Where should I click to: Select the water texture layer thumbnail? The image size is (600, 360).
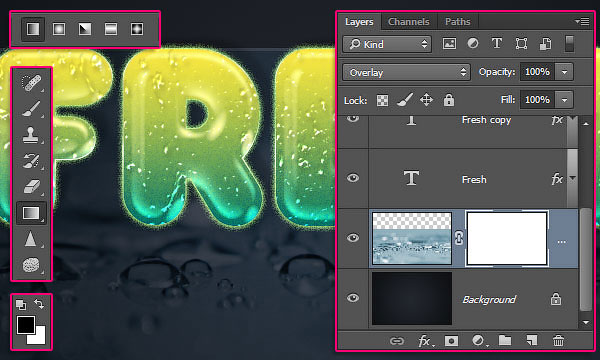tap(412, 238)
